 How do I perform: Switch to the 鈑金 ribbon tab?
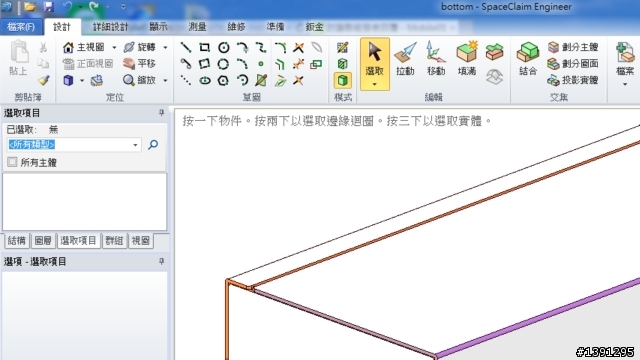[x=315, y=27]
